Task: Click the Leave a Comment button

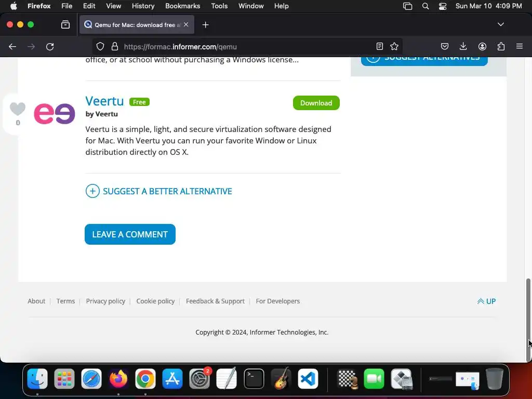Action: click(x=130, y=234)
